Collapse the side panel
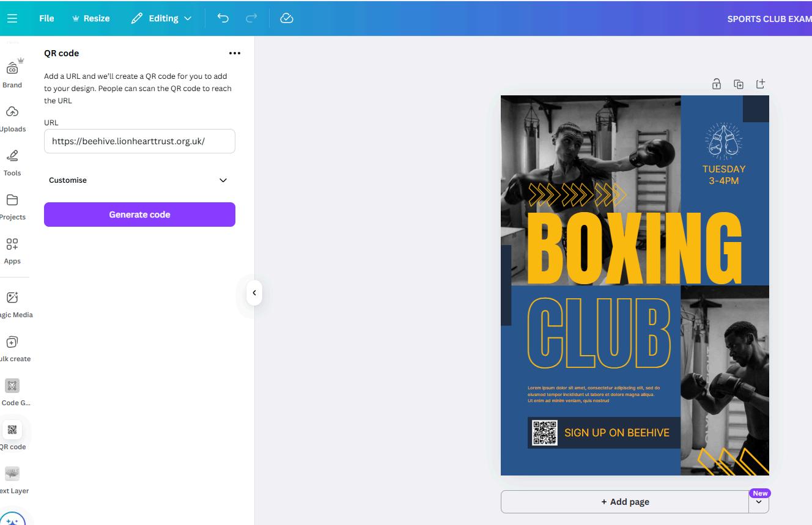Image resolution: width=812 pixels, height=525 pixels. (x=254, y=293)
